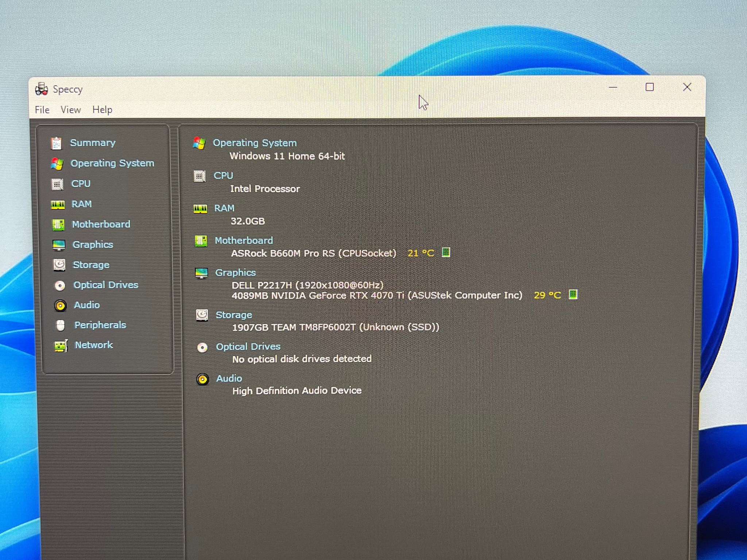Click the Graphics heading link in summary
The image size is (747, 560).
pos(235,272)
